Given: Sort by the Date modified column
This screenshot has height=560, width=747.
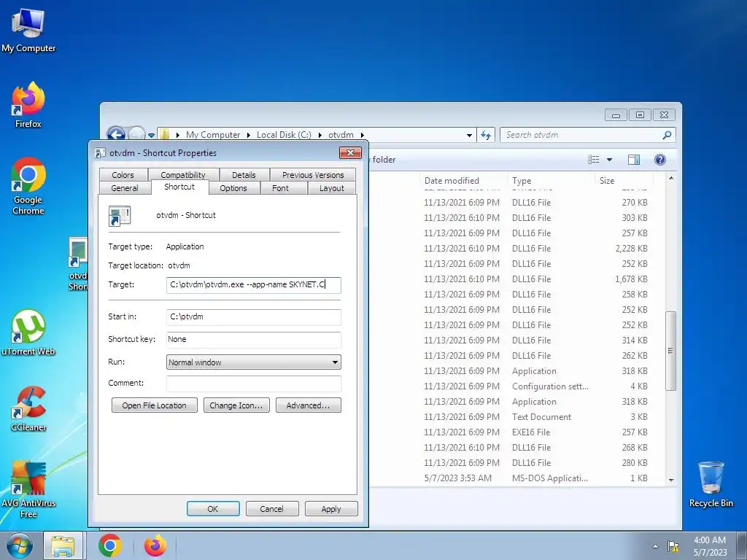Looking at the screenshot, I should (x=463, y=181).
